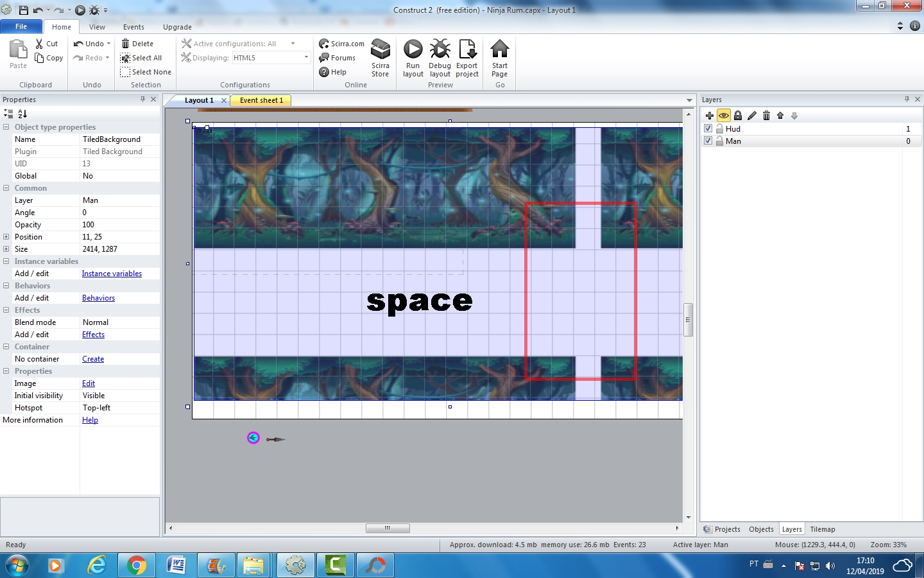Move layer up with up arrow
The width and height of the screenshot is (924, 578).
(x=780, y=116)
